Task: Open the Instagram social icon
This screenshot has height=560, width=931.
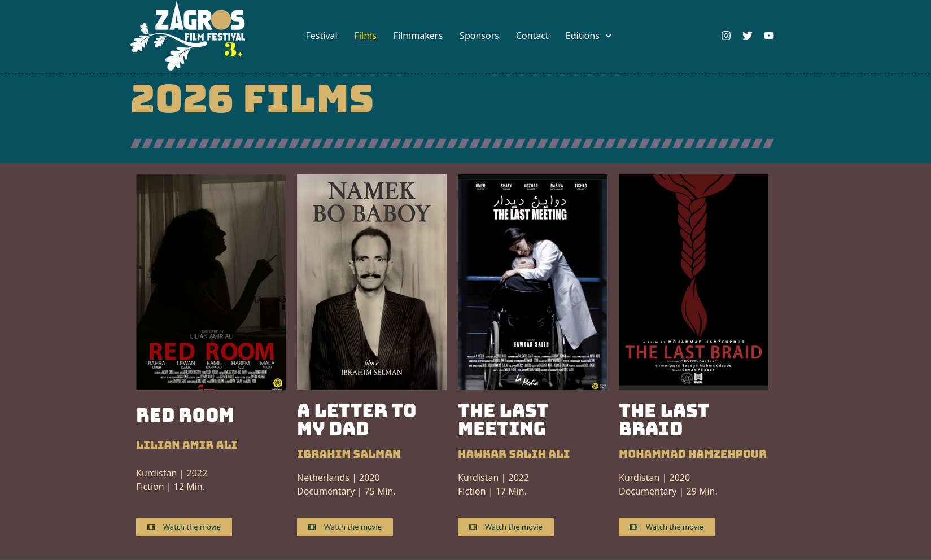Action: [x=726, y=36]
